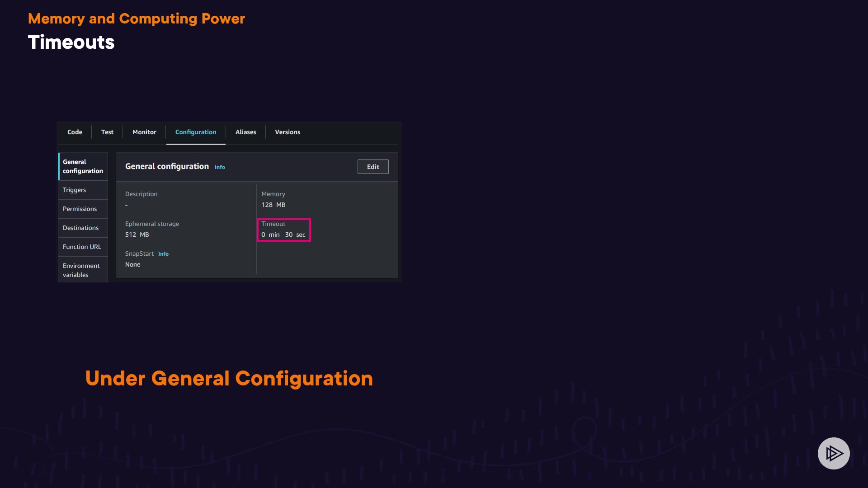
Task: Switch to the Test tab
Action: 107,132
